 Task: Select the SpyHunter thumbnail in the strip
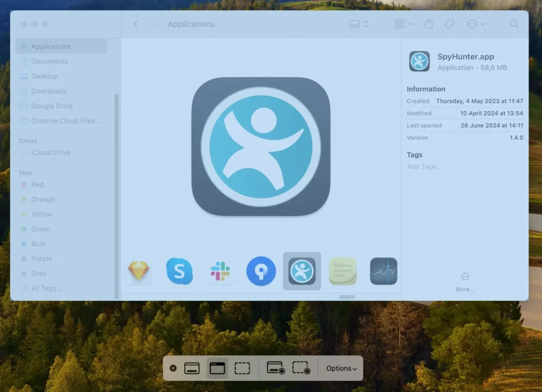(x=302, y=271)
